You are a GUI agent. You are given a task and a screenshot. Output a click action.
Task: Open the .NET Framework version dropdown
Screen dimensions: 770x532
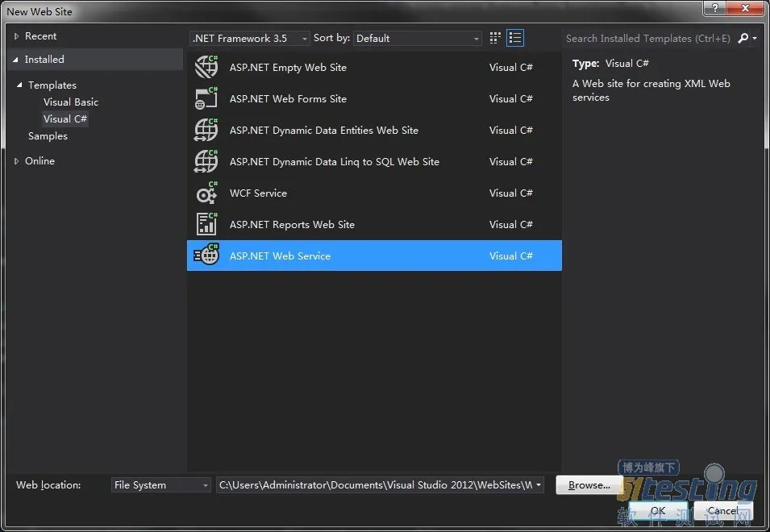pos(249,38)
